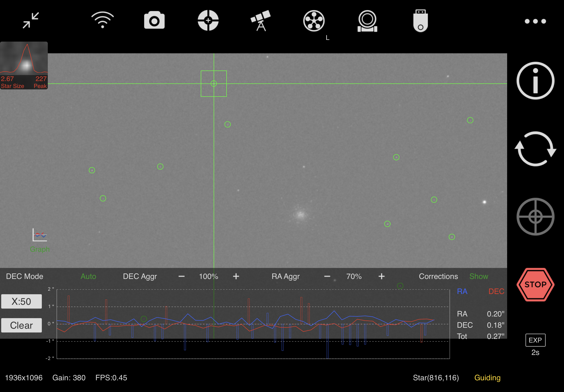Open the Wi-Fi connection settings
This screenshot has width=564, height=392.
click(x=102, y=20)
